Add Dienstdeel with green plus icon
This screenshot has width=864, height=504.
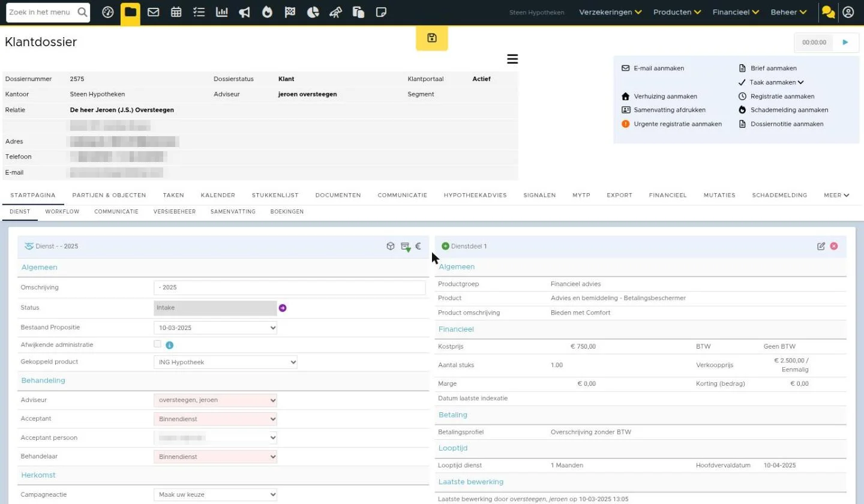(x=445, y=246)
